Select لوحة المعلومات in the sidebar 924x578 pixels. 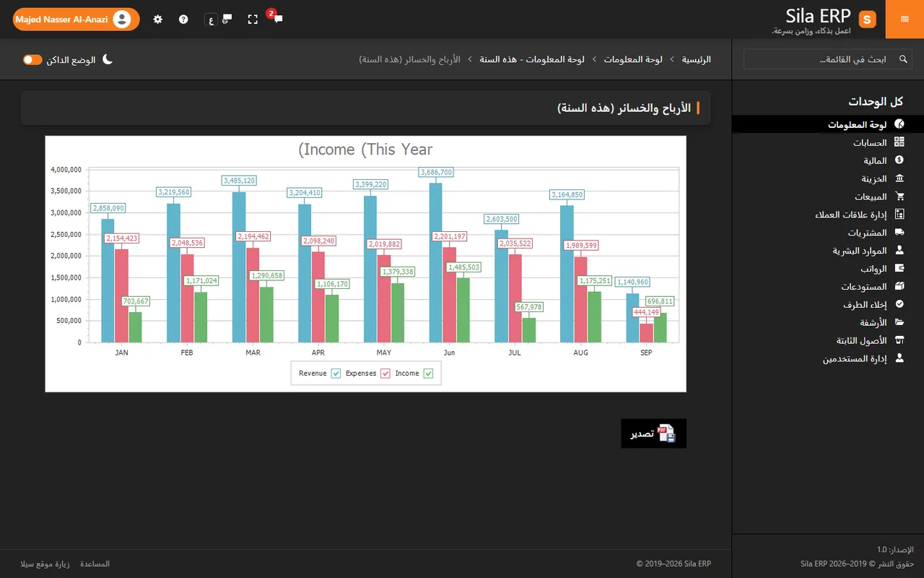tap(828, 125)
